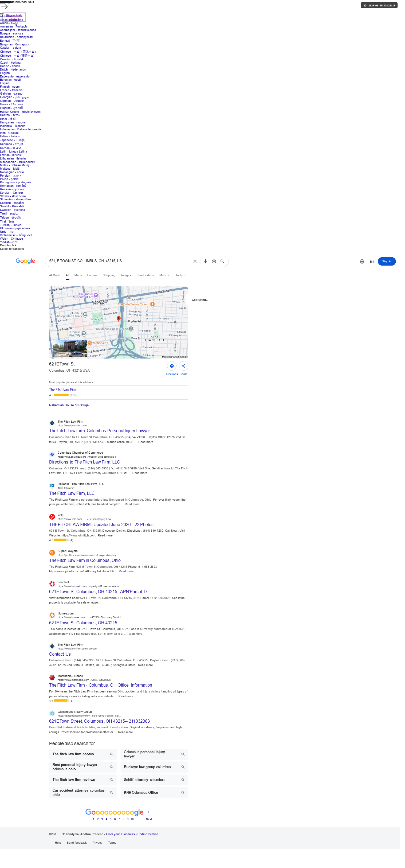Screen dimensions: 405x868
Task: Click the McDonald's marker on the map
Action: click(91, 347)
